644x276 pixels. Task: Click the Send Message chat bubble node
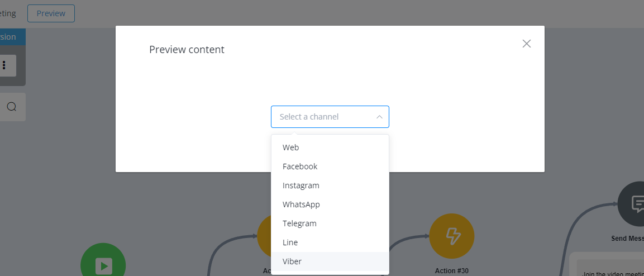(x=631, y=204)
